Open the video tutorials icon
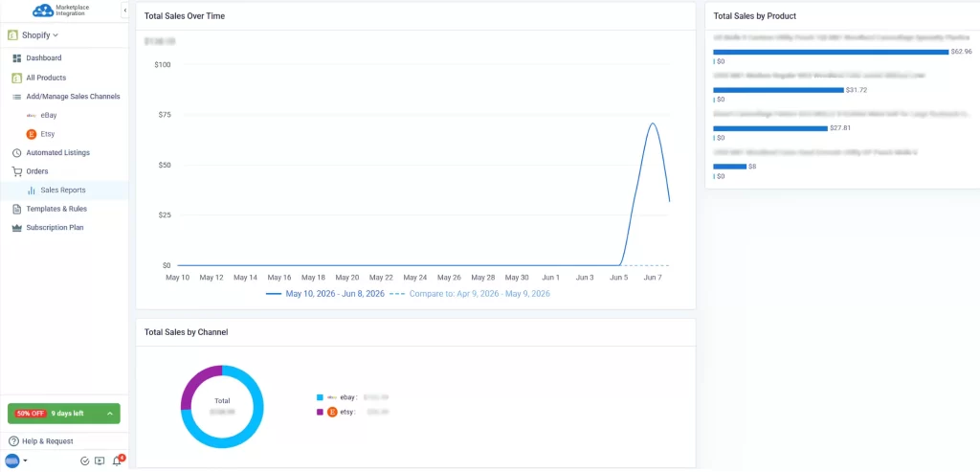The image size is (980, 472). coord(100,461)
